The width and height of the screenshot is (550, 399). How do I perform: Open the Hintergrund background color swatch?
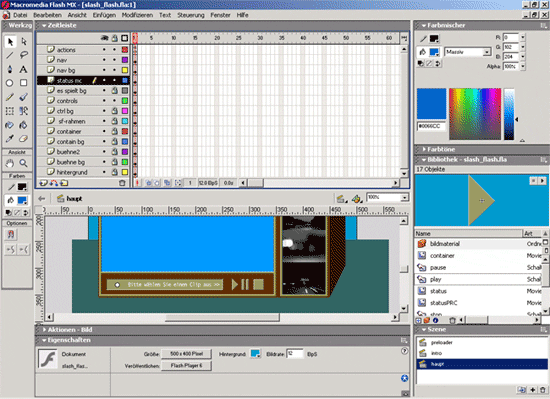(255, 354)
